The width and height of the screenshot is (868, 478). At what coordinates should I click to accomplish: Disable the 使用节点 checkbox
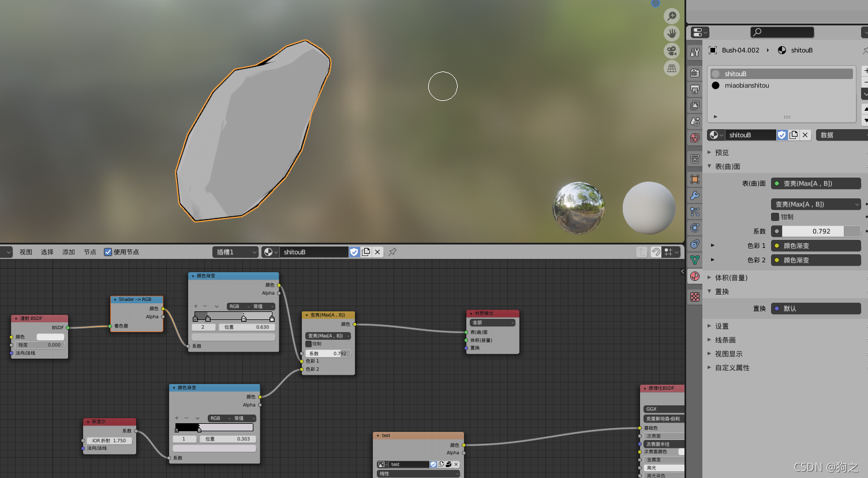108,251
